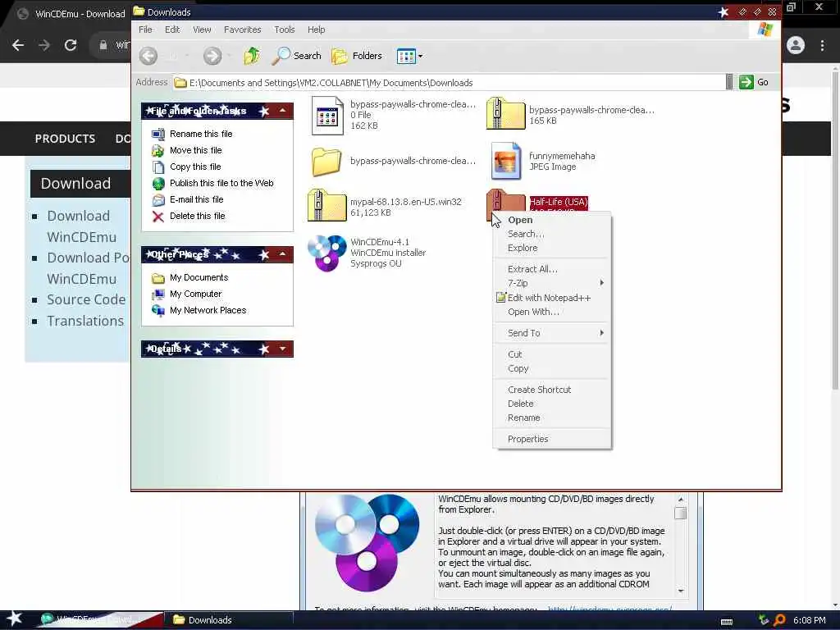840x630 pixels.
Task: Click Translations link on WinCDEmu page
Action: pos(85,321)
